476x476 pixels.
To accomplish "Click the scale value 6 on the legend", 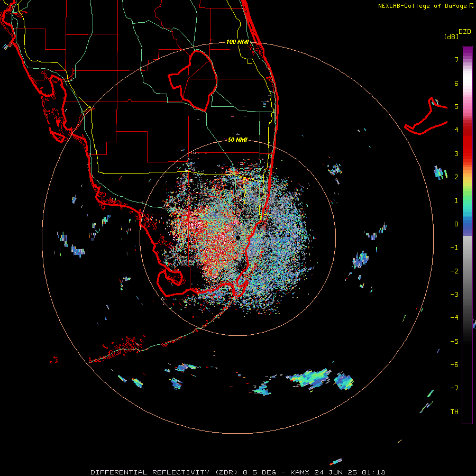I will click(456, 83).
